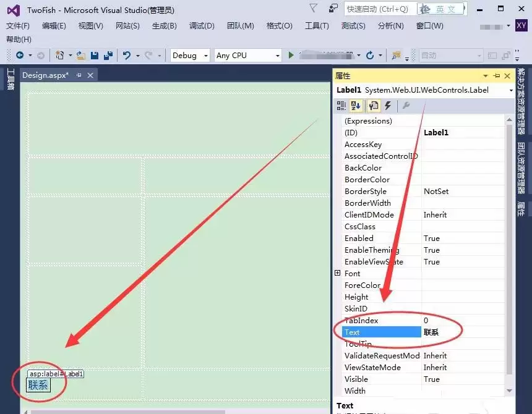This screenshot has width=532, height=414.
Task: Switch Properties to Categorized view icon
Action: [341, 106]
